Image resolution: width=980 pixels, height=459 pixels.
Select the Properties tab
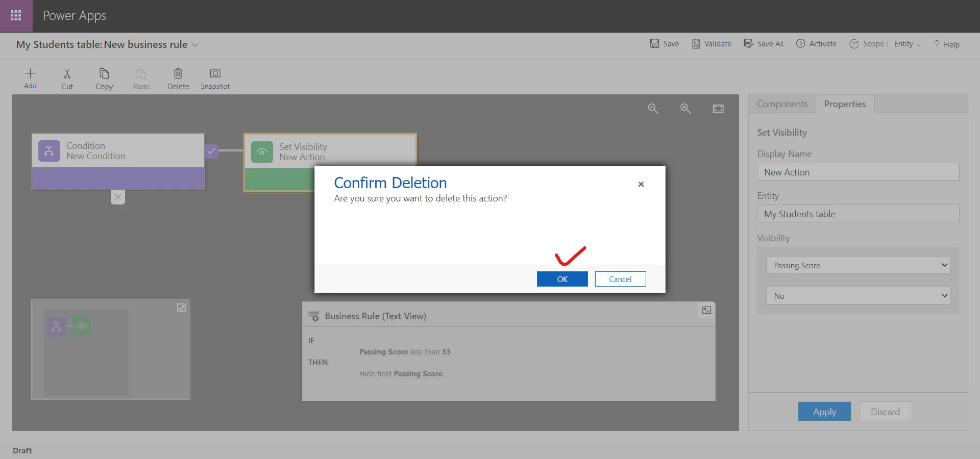point(845,104)
